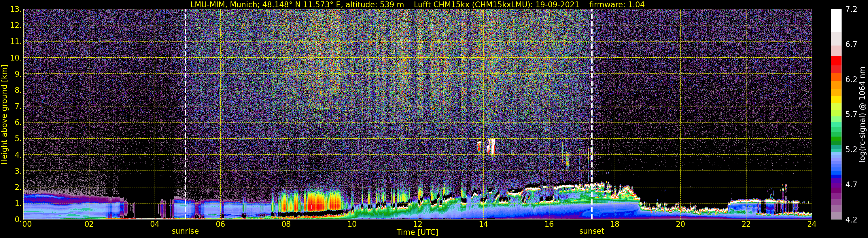Click the date "19-09-2021" in the title
The width and height of the screenshot is (868, 238).
pyautogui.click(x=557, y=4)
